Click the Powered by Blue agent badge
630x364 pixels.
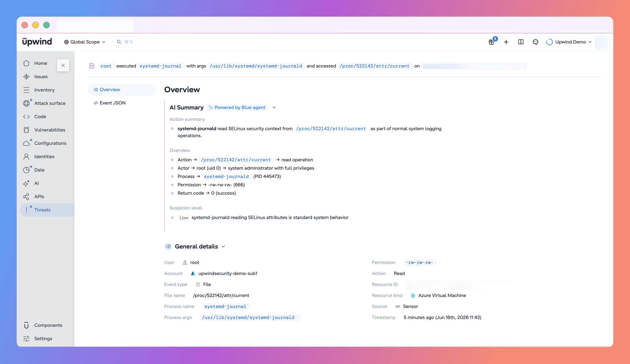(x=237, y=108)
